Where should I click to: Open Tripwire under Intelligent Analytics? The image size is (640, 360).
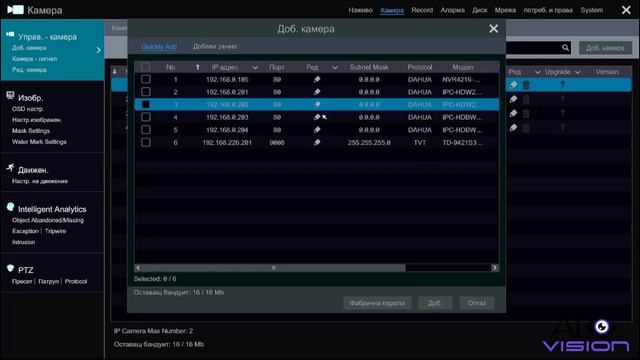click(x=56, y=231)
